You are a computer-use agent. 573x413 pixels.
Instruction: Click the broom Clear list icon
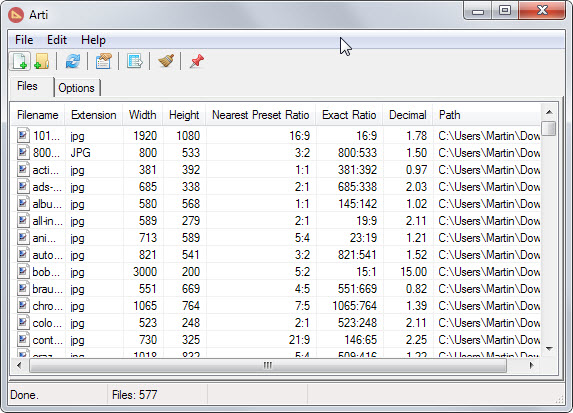(x=166, y=61)
